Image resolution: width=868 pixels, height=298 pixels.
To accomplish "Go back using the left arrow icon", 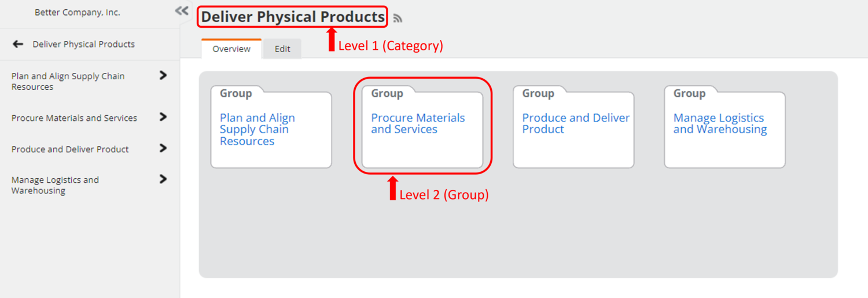I will [x=18, y=44].
